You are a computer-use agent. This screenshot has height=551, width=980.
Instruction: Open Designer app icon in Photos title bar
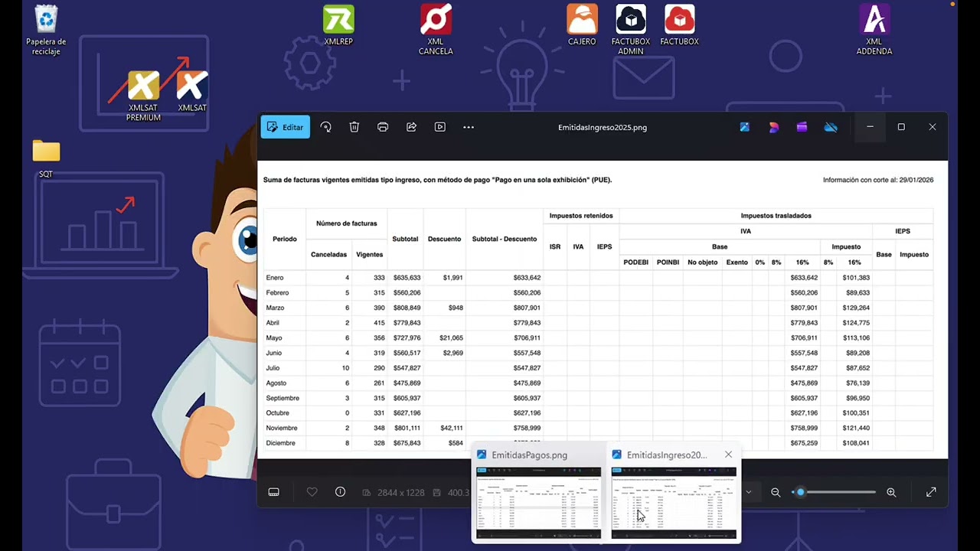pyautogui.click(x=744, y=127)
